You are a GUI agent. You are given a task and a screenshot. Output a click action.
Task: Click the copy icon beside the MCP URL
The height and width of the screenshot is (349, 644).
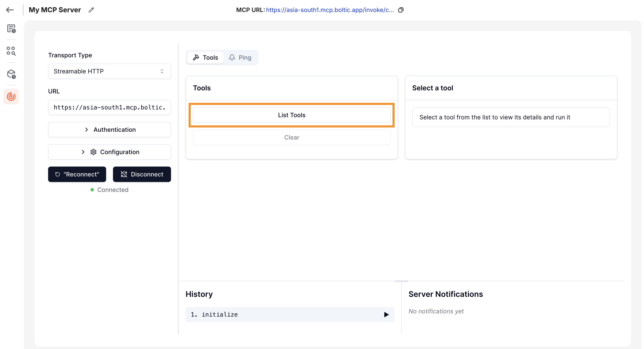point(401,10)
